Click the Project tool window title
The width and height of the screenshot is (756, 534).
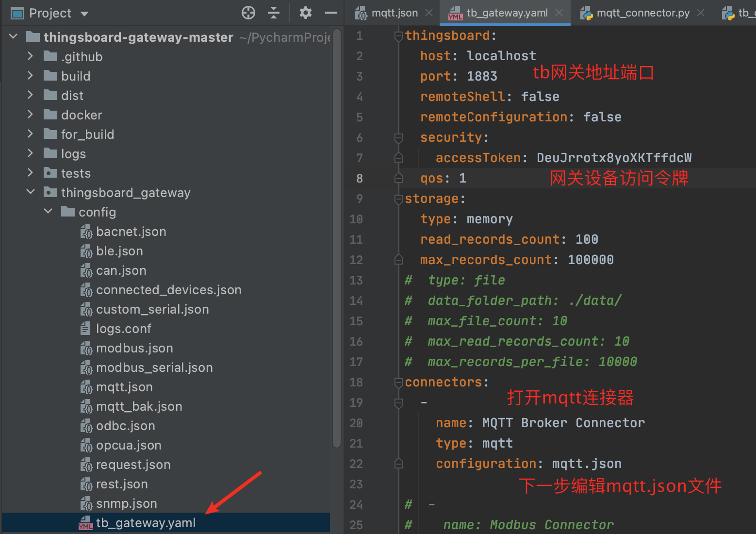50,13
